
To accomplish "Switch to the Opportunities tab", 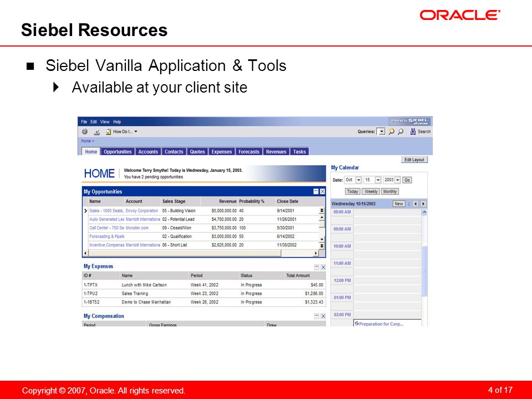I will click(117, 152).
